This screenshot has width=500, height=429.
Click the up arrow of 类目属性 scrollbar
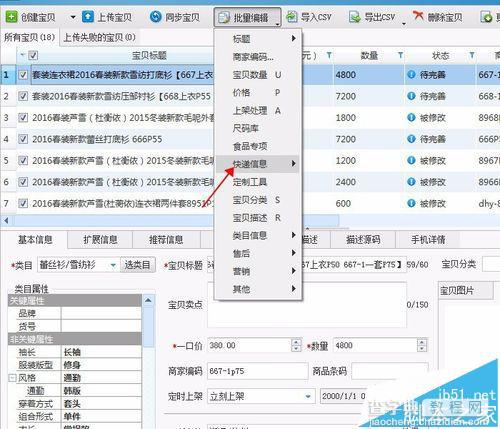[x=148, y=301]
